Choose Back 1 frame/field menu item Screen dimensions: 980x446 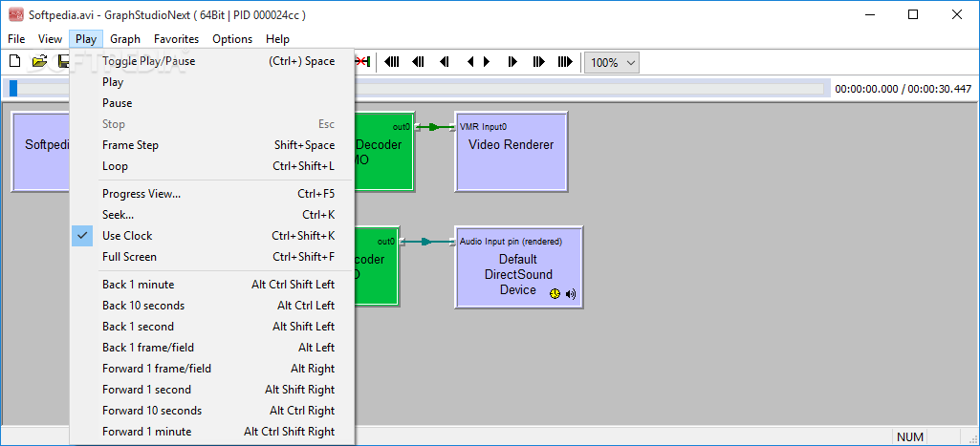point(212,348)
